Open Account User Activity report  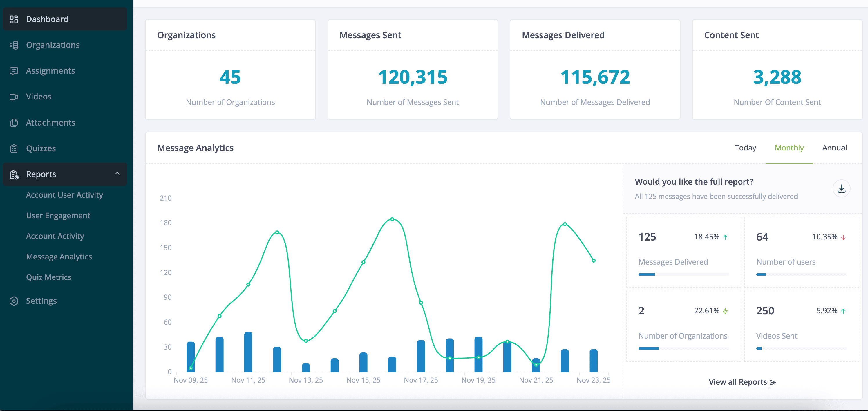[64, 195]
